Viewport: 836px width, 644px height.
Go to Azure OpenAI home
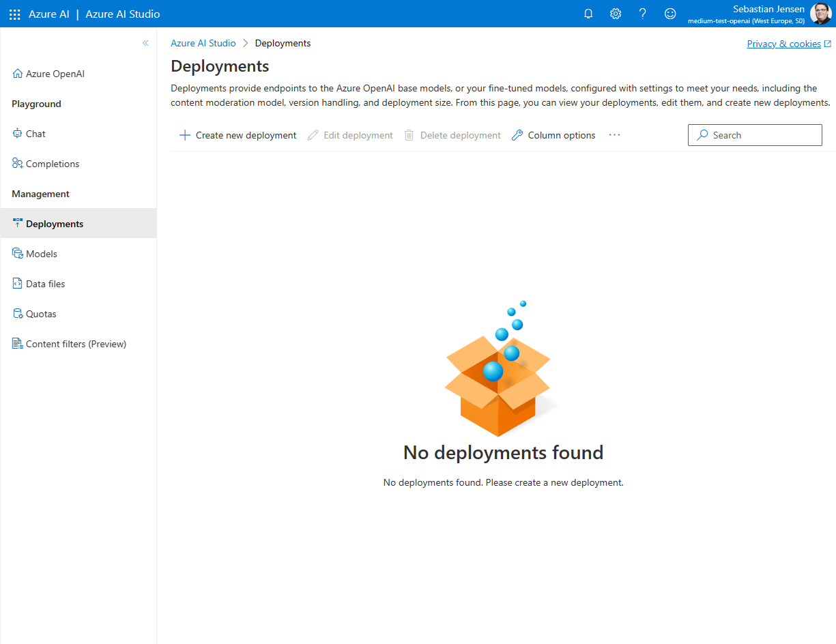55,74
